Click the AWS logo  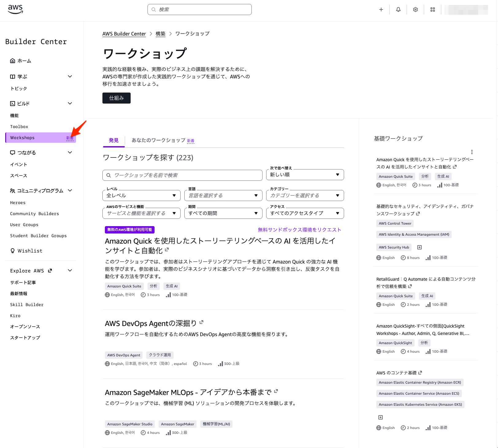(15, 9)
